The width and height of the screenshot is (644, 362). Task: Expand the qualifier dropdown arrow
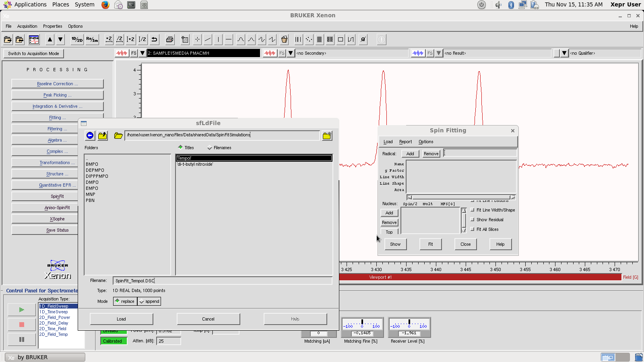click(x=564, y=53)
